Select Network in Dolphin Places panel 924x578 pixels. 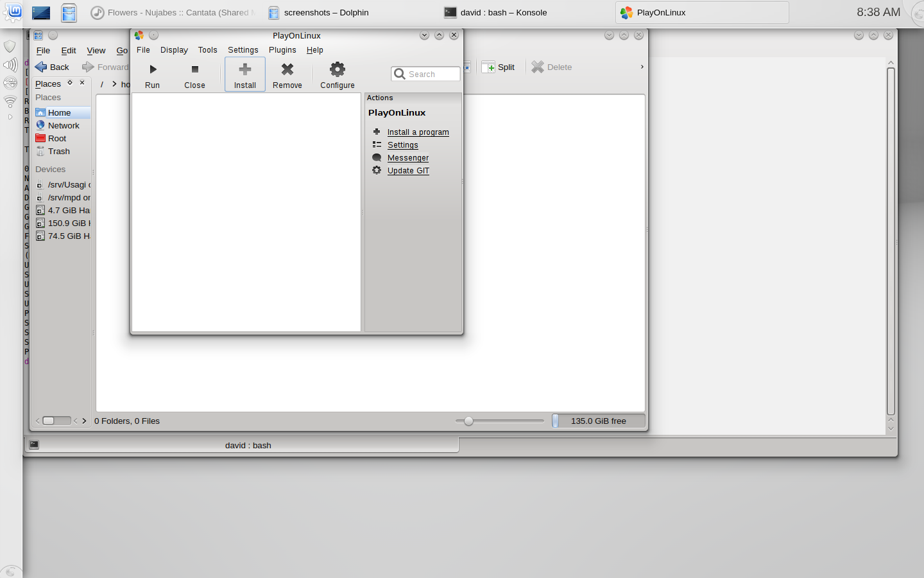(62, 125)
